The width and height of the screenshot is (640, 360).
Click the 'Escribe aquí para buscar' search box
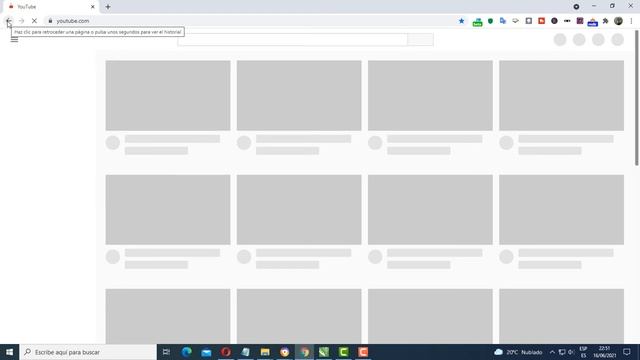click(88, 352)
